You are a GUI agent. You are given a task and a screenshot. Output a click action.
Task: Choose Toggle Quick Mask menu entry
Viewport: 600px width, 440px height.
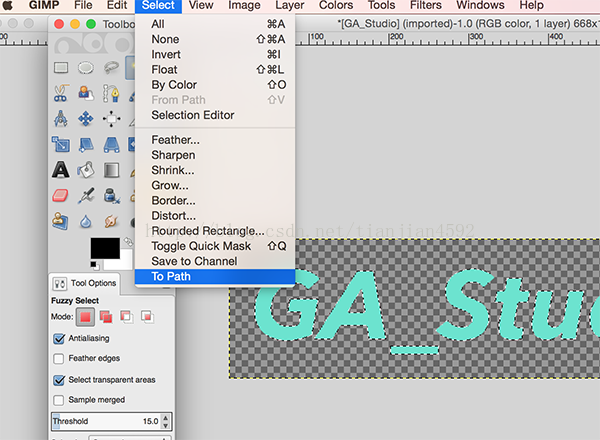tap(215, 246)
